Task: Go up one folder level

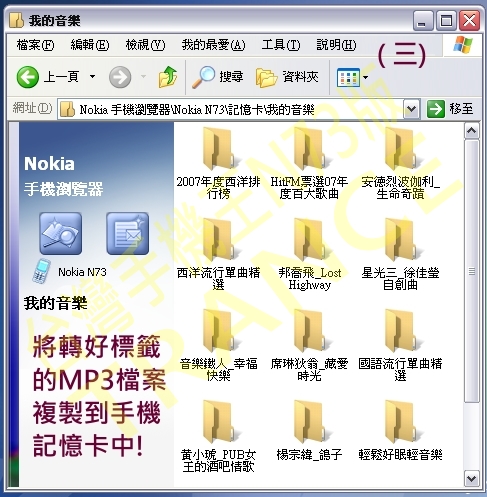Action: (x=168, y=77)
